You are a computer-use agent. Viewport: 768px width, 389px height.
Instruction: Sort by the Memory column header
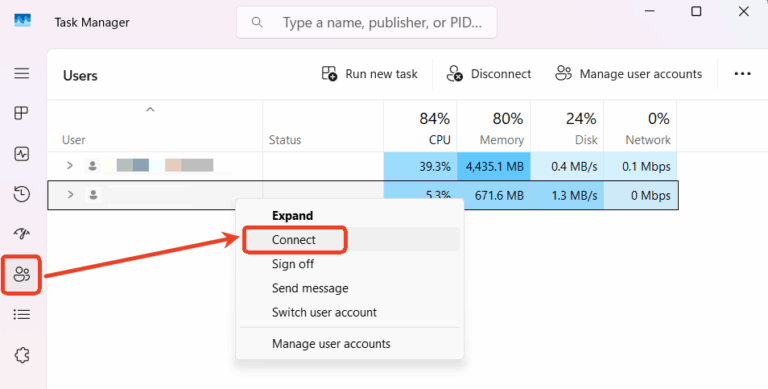[494, 126]
